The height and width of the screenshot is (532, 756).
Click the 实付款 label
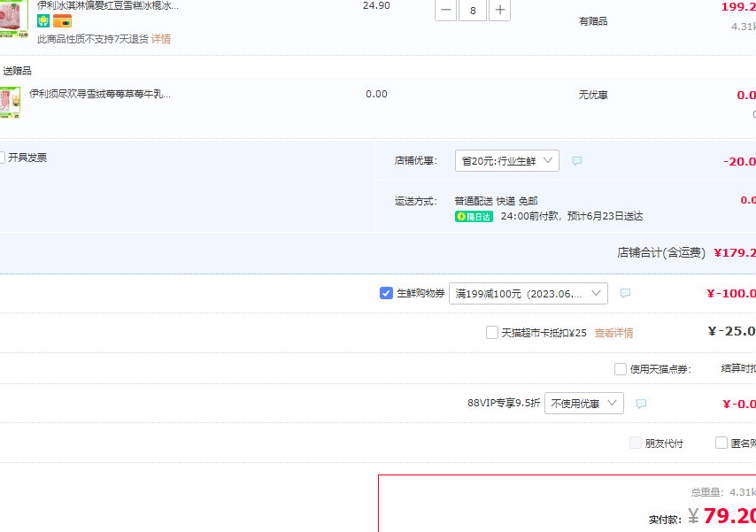(x=665, y=520)
